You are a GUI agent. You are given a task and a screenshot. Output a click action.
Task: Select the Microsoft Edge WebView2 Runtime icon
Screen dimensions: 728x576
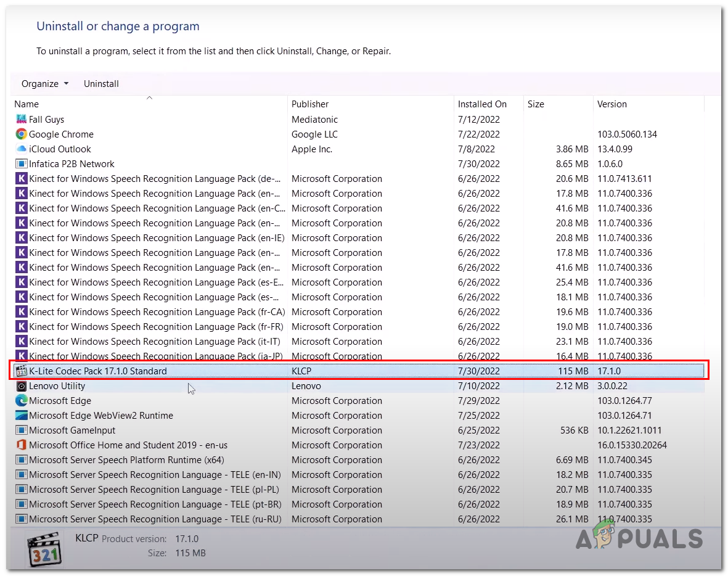(21, 416)
